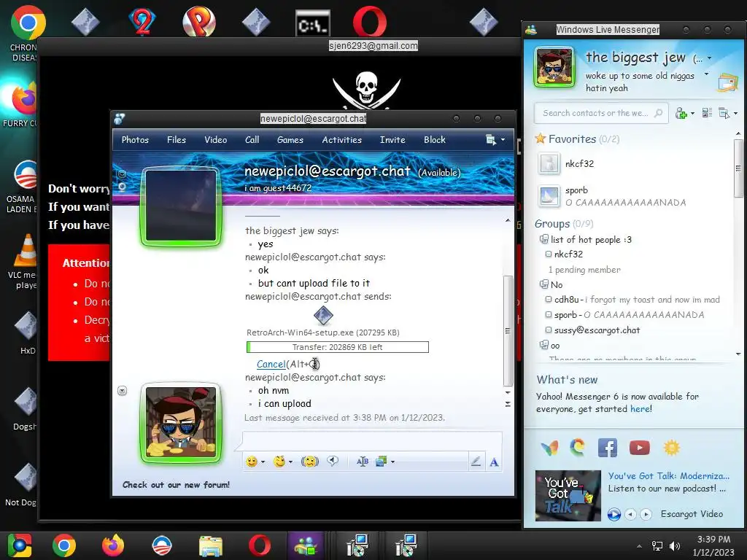This screenshot has width=747, height=560.
Task: Click the previous button in Escargot Video
Action: coord(630,514)
